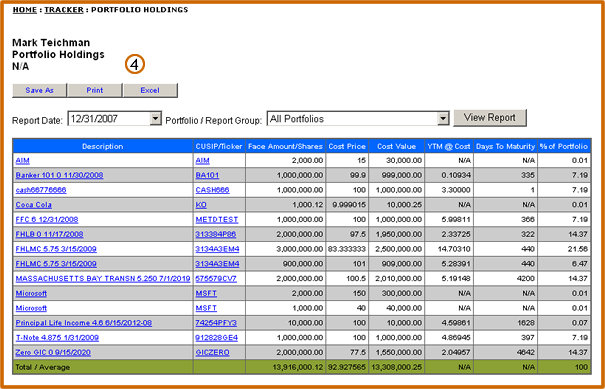Open the KO ticker link
Screen dimensions: 605x389
tap(201, 205)
